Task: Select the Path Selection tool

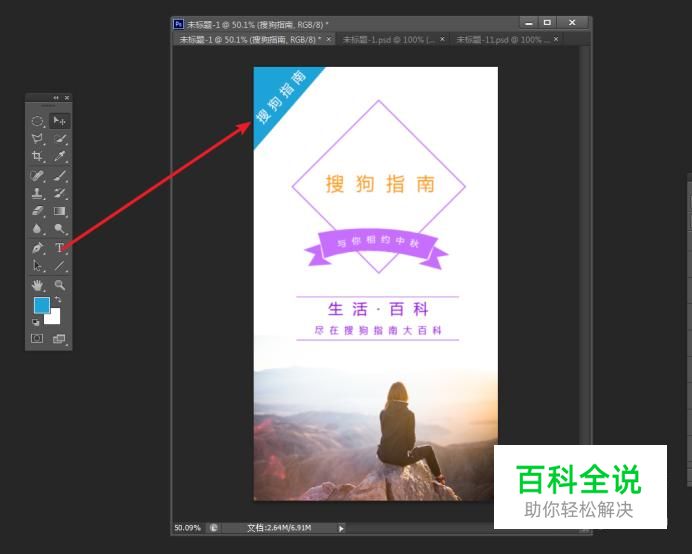Action: (38, 265)
